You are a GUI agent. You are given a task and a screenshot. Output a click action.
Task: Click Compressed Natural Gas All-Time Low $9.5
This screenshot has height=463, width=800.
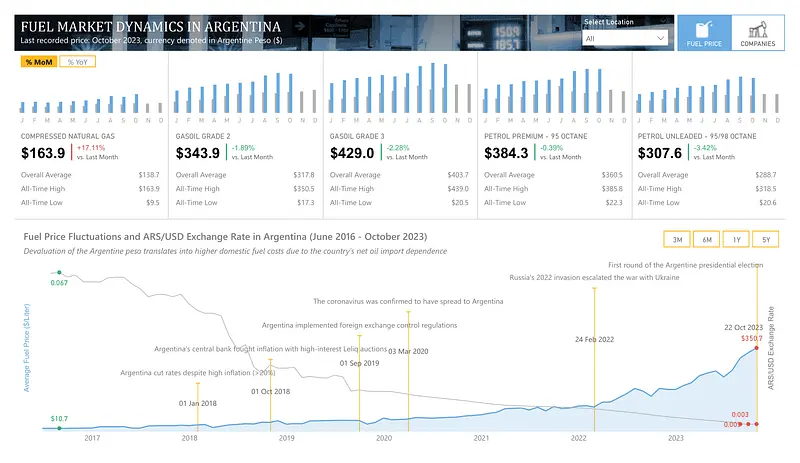coord(153,203)
